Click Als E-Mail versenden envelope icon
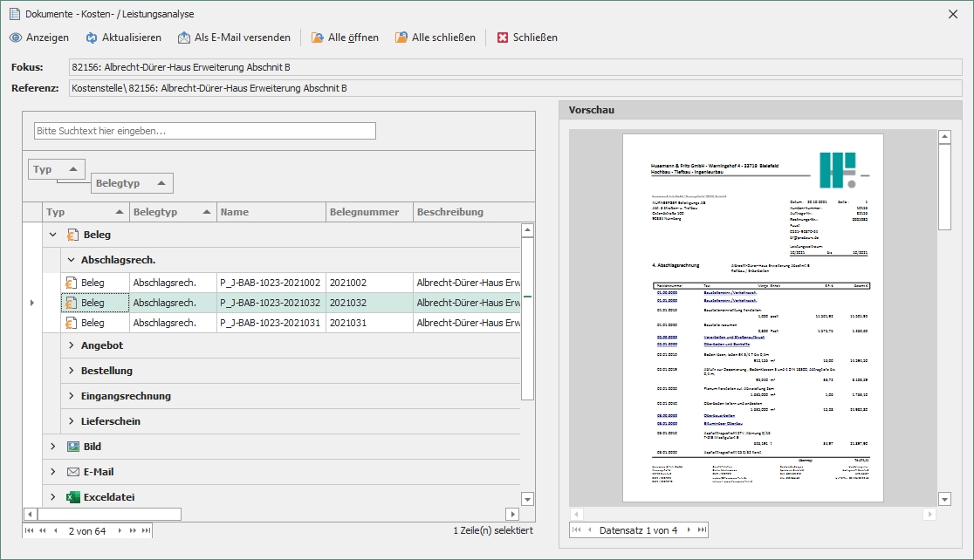Image resolution: width=974 pixels, height=560 pixels. (x=184, y=38)
